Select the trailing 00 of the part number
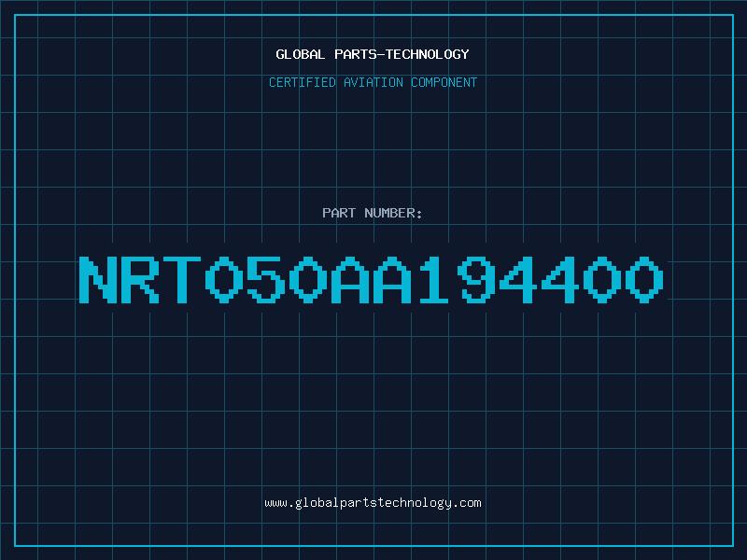This screenshot has width=747, height=560. 623,279
